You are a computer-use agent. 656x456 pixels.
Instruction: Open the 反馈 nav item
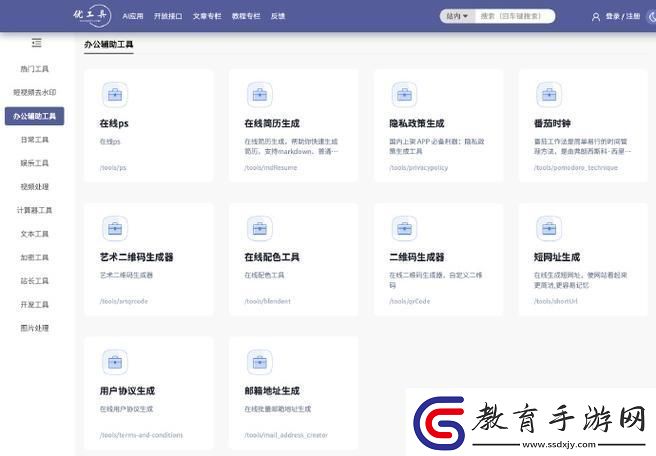(278, 16)
